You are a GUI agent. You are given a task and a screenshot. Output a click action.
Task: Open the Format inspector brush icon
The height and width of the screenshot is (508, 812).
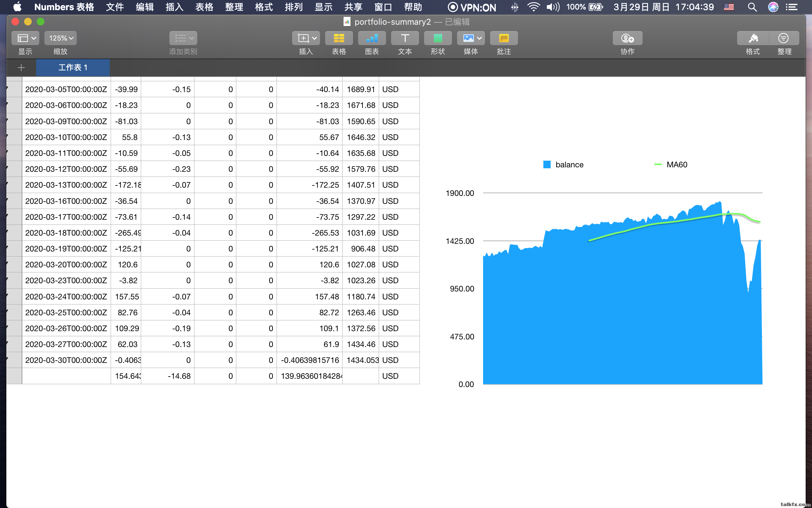753,38
